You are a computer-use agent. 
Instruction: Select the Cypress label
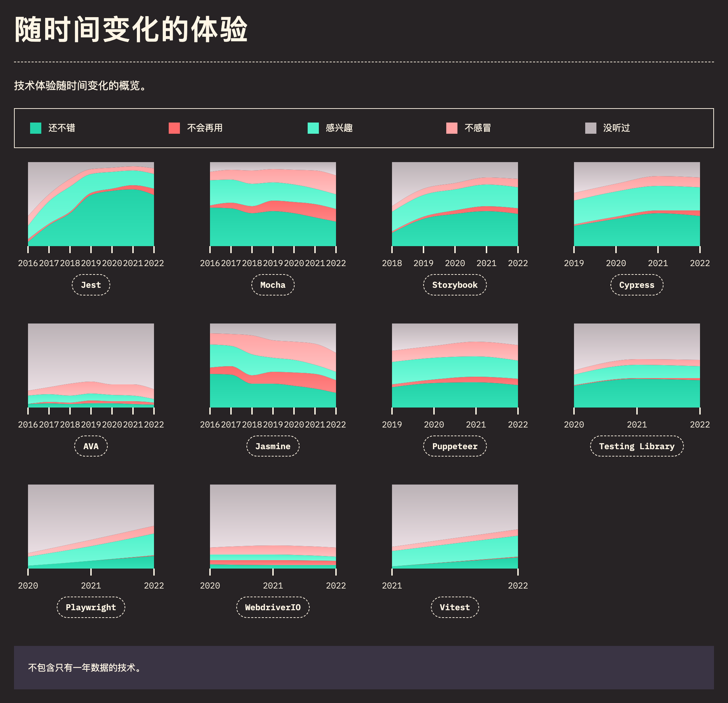[637, 285]
